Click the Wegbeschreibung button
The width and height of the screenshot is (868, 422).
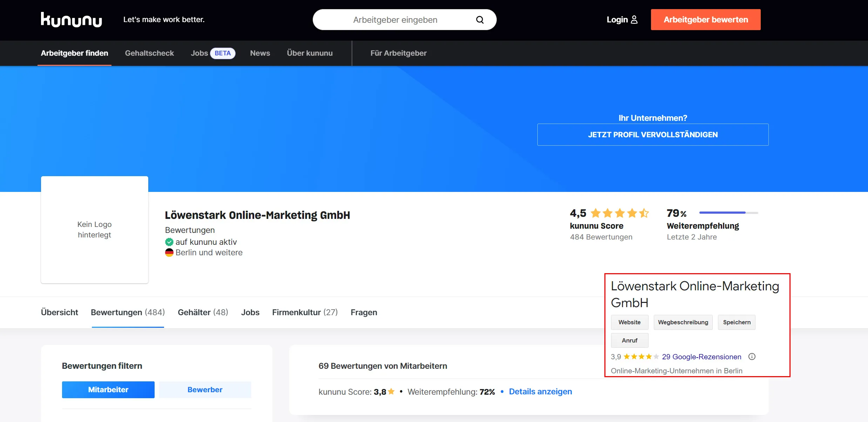683,322
